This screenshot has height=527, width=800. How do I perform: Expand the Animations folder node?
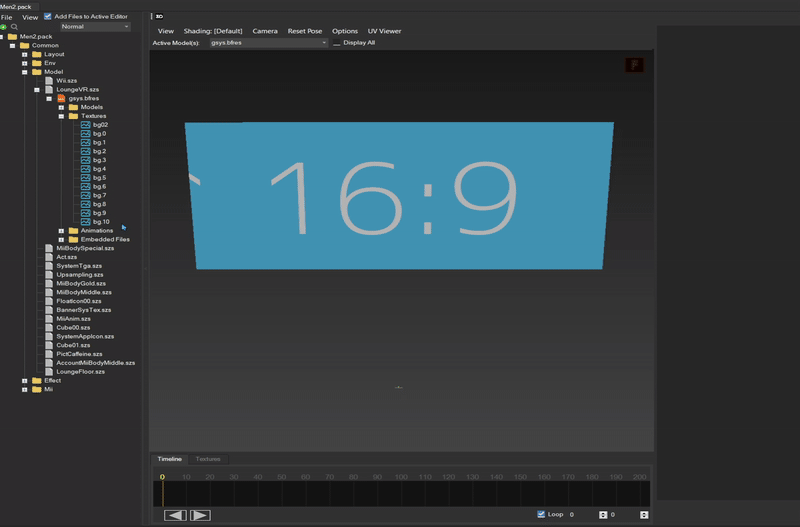point(61,231)
